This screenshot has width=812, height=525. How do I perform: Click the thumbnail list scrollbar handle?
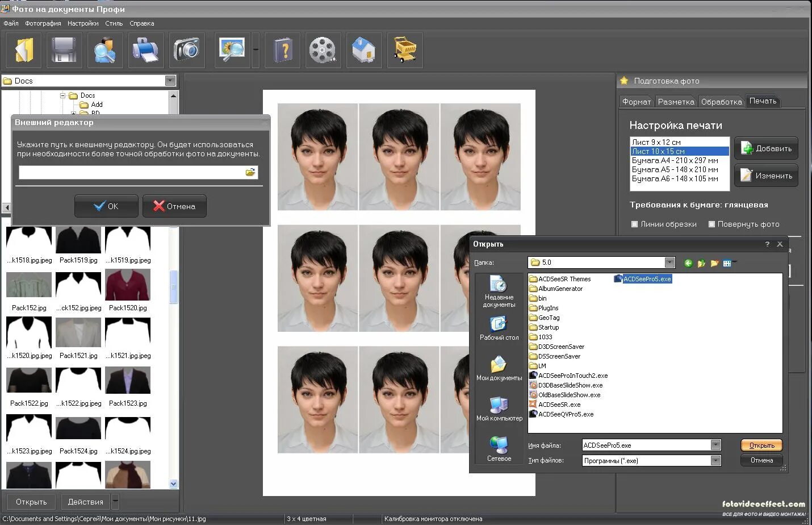pyautogui.click(x=174, y=287)
